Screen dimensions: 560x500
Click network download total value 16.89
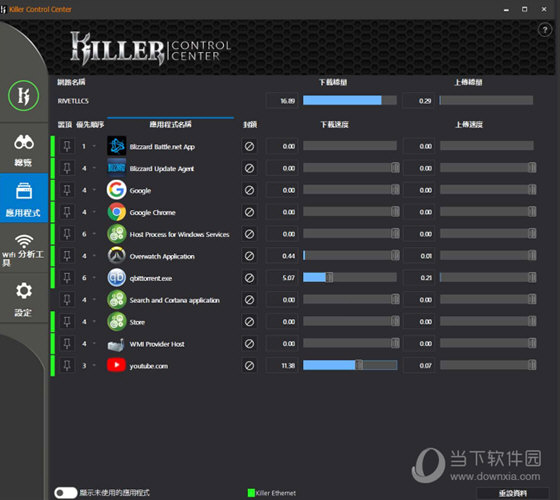point(282,101)
